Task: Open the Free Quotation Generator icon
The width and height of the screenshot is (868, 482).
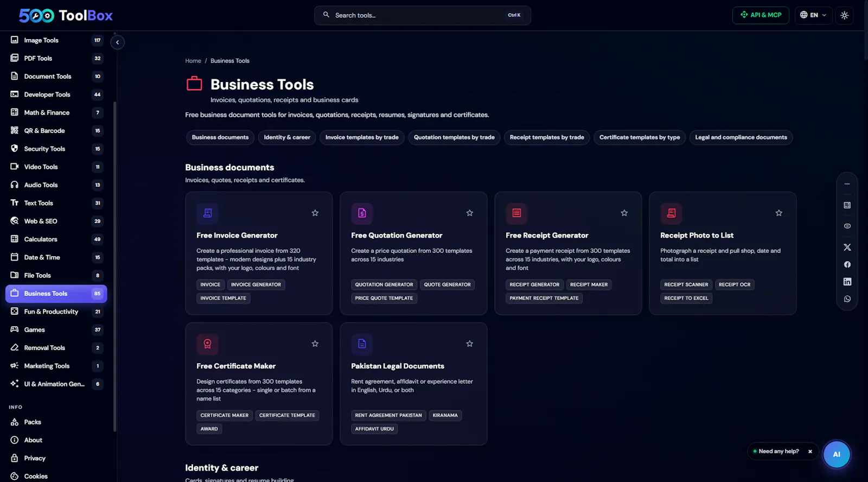Action: [x=362, y=213]
